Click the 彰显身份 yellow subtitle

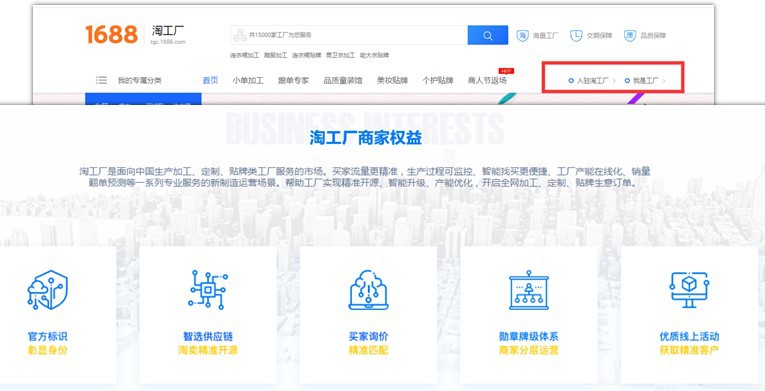[x=47, y=350]
